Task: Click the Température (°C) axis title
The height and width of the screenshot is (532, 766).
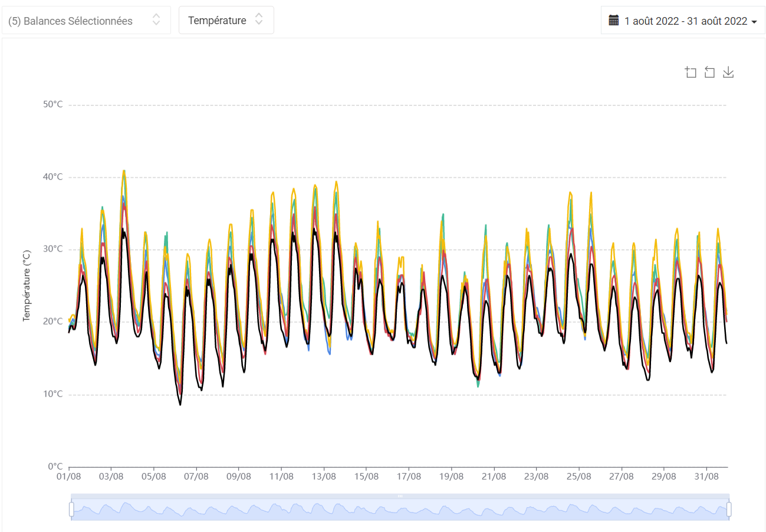Action: (27, 286)
